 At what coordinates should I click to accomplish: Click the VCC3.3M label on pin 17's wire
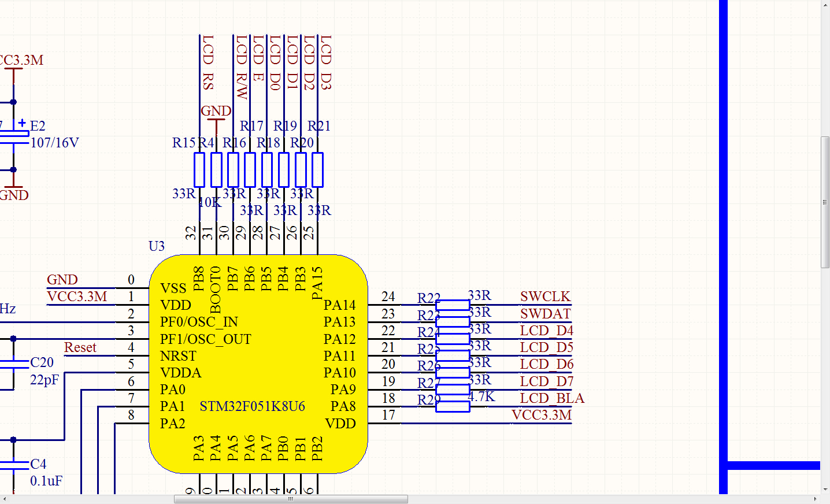[x=542, y=415]
